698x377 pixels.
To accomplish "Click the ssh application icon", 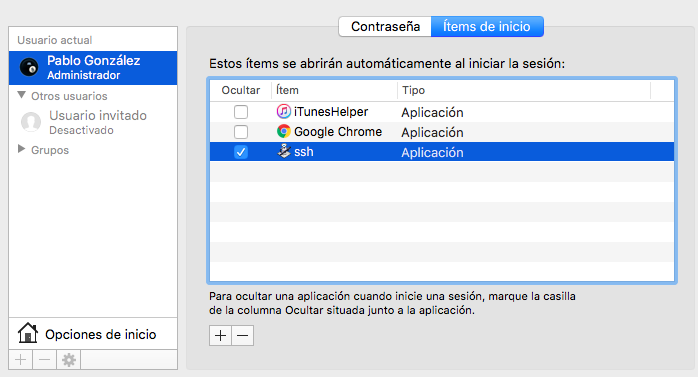I will click(284, 151).
